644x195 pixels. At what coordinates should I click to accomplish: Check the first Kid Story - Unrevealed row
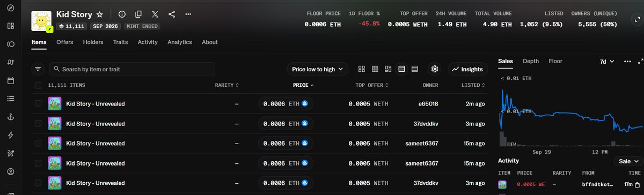point(38,103)
